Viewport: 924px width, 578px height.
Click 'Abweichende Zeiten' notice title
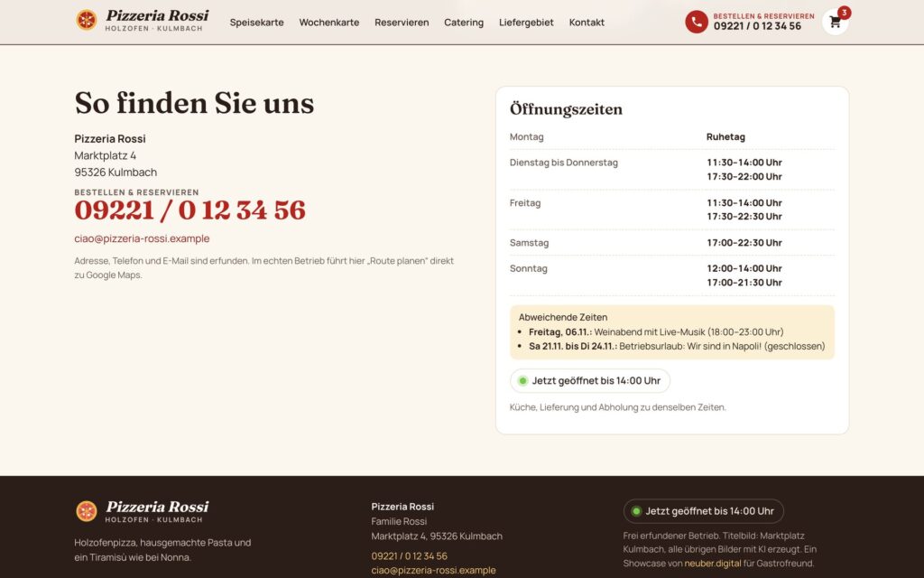coord(563,317)
